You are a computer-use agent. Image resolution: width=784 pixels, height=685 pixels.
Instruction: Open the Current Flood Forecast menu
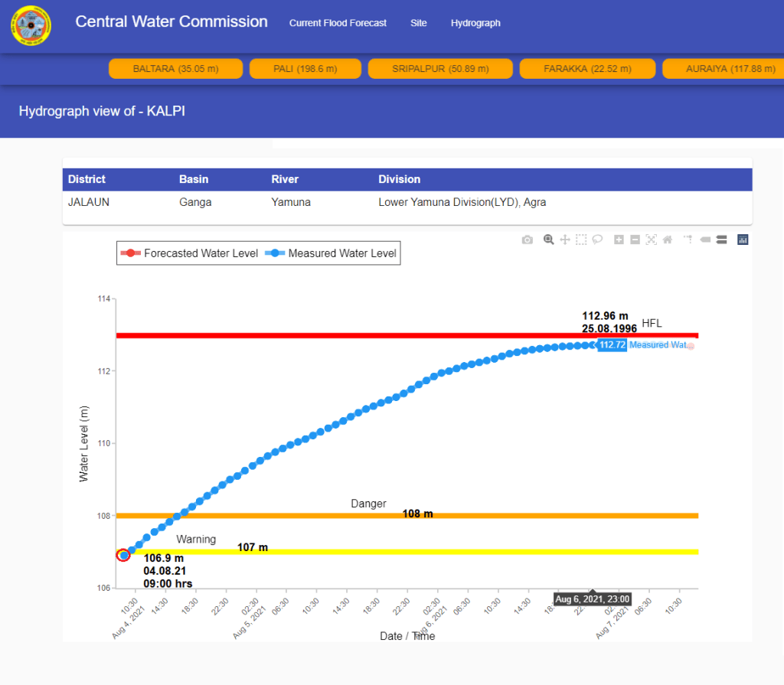[338, 23]
